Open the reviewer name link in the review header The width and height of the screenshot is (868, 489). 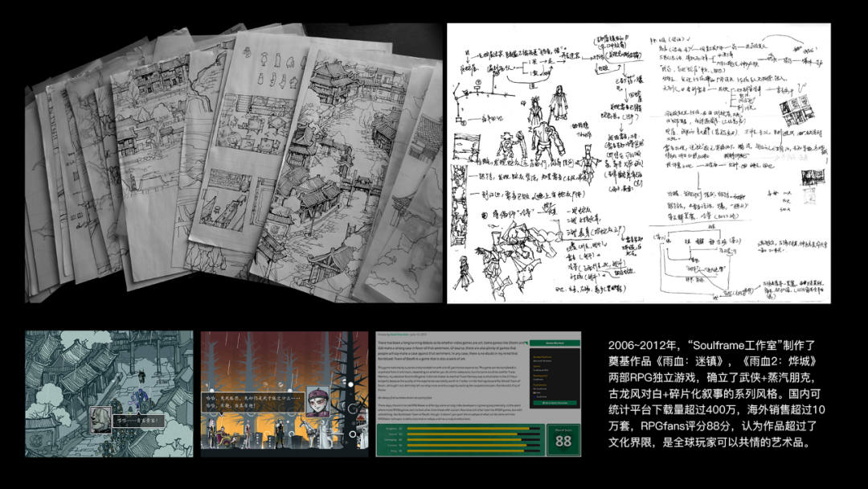coord(399,335)
